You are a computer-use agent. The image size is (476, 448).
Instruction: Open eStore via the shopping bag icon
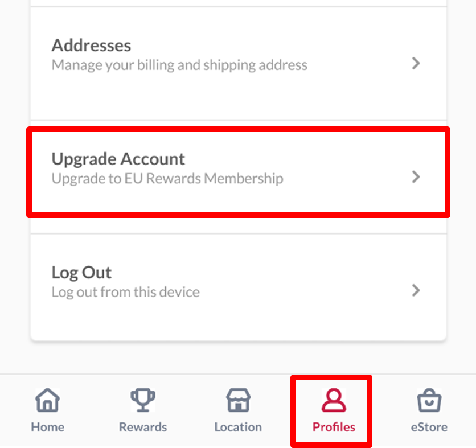pyautogui.click(x=429, y=401)
